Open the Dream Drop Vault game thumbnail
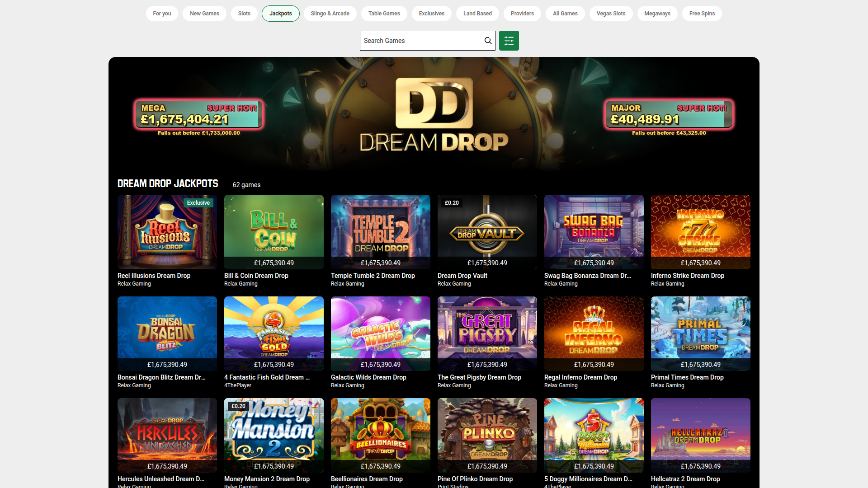This screenshot has width=868, height=488. 487,232
